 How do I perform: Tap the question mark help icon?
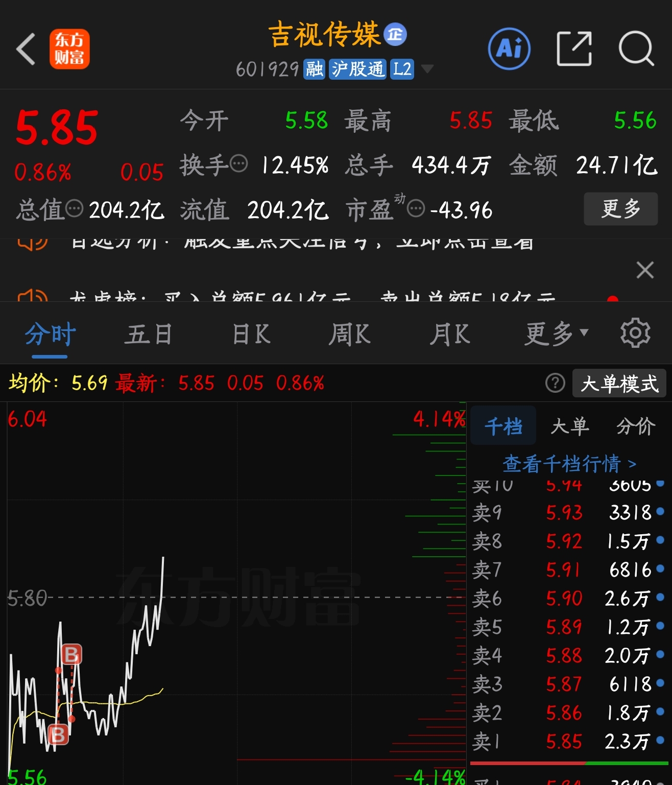[x=555, y=383]
